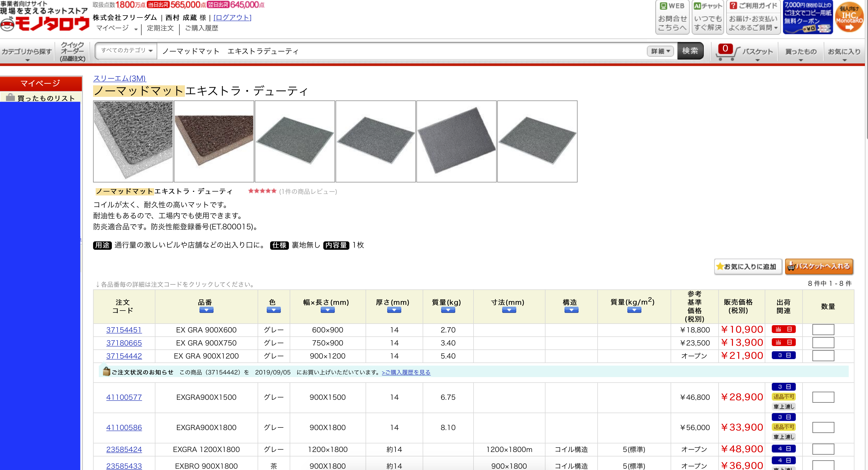Click the 1件の商品レビュー link

(308, 192)
